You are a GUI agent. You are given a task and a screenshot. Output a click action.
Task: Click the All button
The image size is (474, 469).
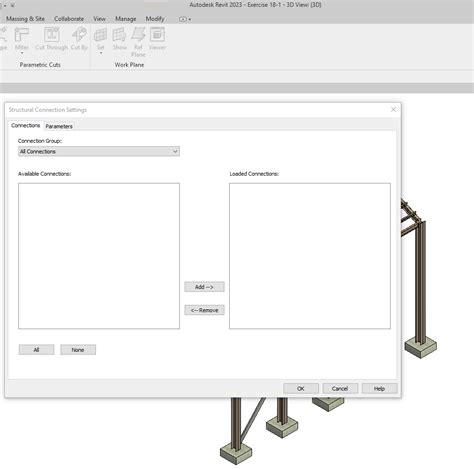pos(36,350)
